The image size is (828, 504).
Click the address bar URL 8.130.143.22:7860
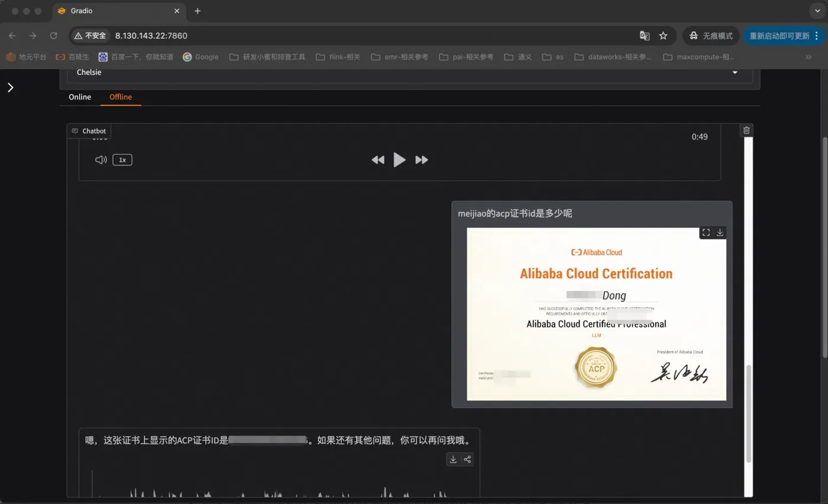pos(151,35)
